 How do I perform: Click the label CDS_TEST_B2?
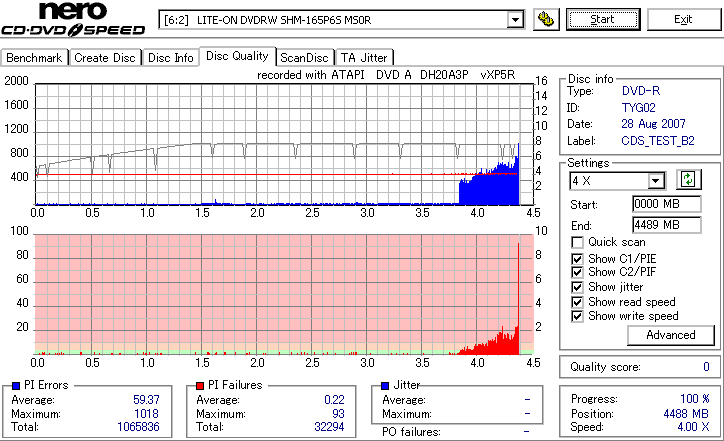click(x=658, y=141)
